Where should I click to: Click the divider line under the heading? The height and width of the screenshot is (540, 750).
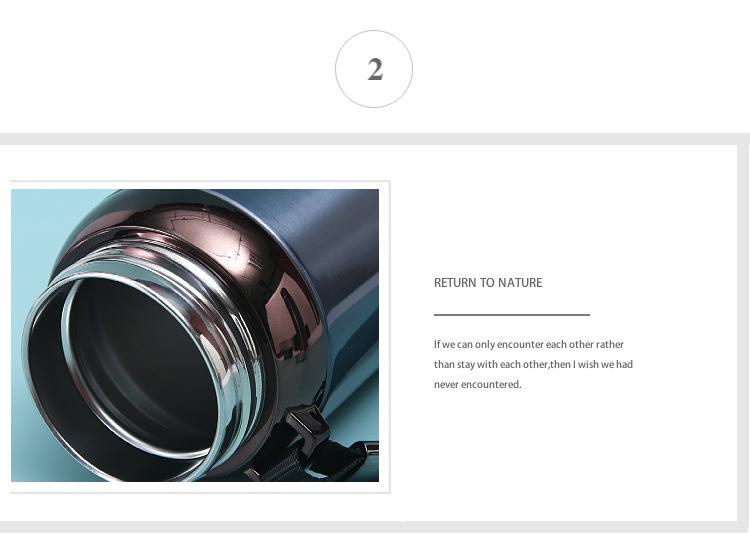click(512, 315)
